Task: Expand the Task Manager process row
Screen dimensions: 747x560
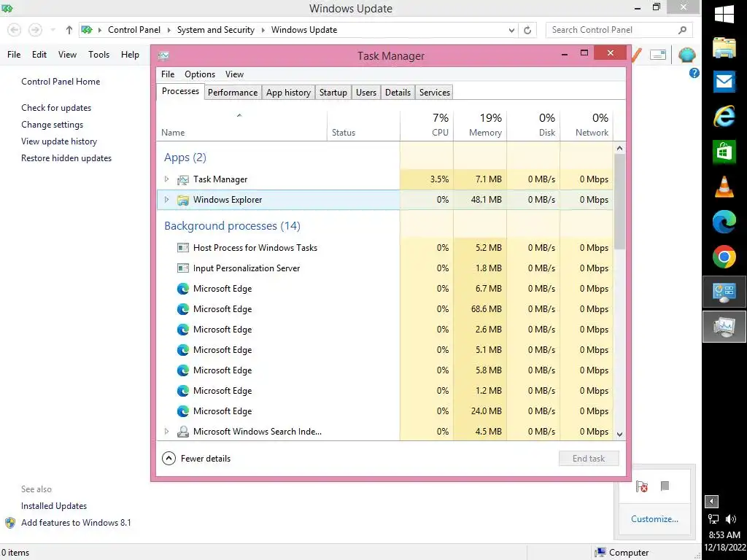Action: [x=166, y=179]
